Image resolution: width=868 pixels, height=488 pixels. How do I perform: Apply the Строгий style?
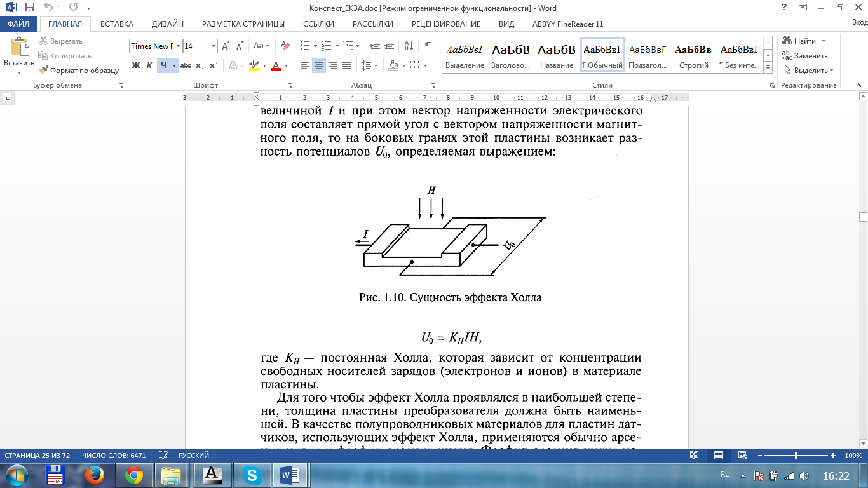pyautogui.click(x=693, y=55)
